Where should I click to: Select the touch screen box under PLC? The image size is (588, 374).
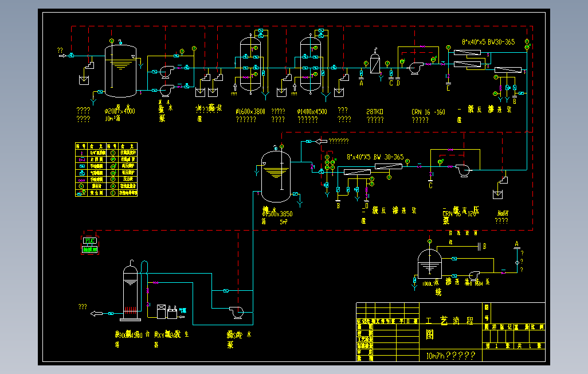(89, 250)
